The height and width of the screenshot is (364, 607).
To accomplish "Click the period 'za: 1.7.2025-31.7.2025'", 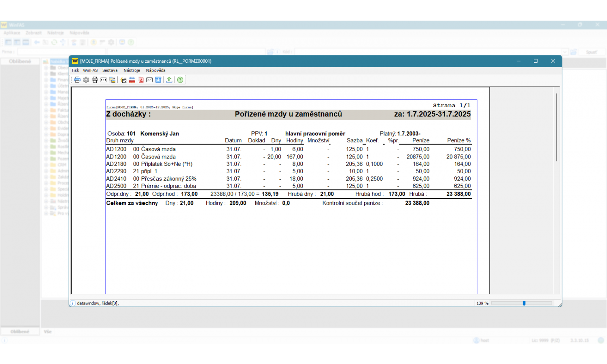I will (432, 114).
